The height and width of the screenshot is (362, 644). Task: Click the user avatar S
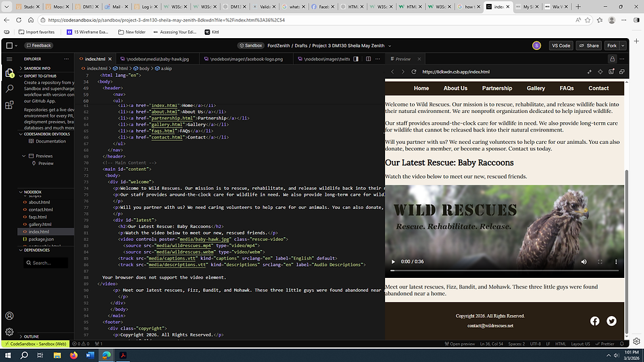536,45
